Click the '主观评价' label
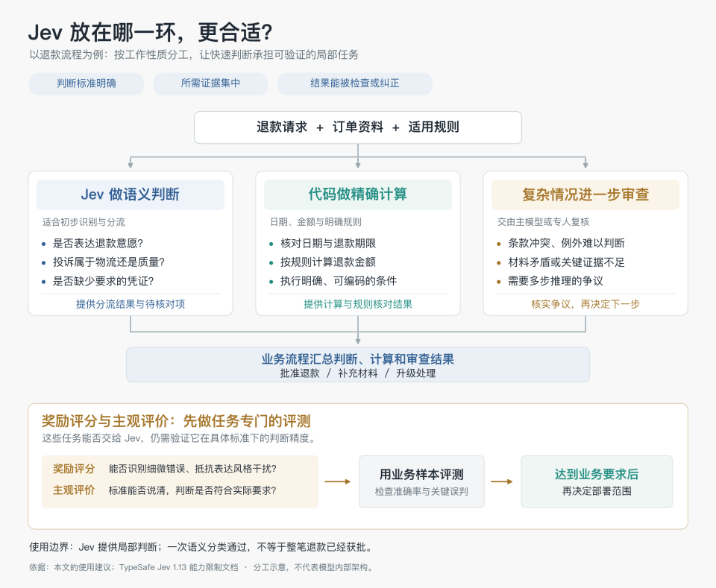 coord(74,490)
